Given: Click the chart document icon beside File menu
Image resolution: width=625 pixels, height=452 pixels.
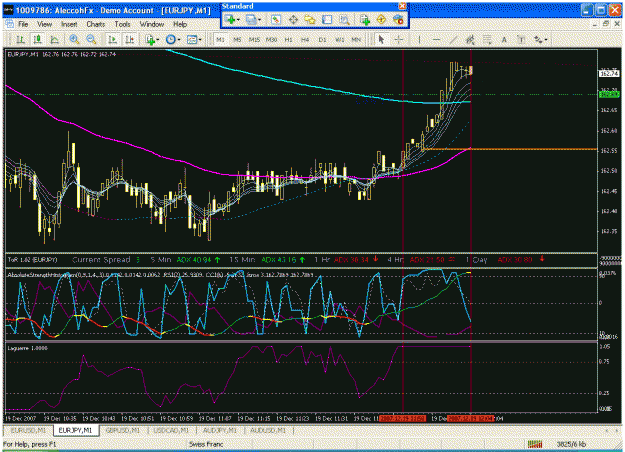Looking at the screenshot, I should pyautogui.click(x=10, y=24).
